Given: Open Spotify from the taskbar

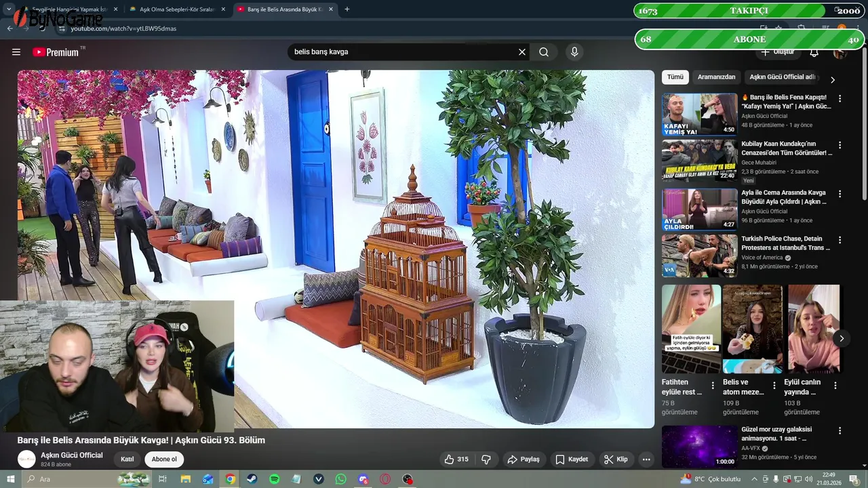Looking at the screenshot, I should point(275,479).
